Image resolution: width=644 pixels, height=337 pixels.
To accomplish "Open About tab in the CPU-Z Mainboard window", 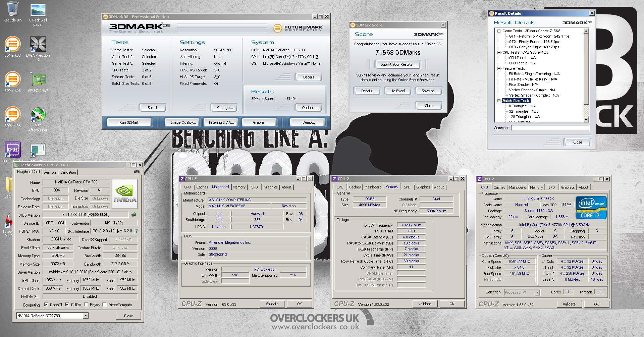I will tap(286, 187).
